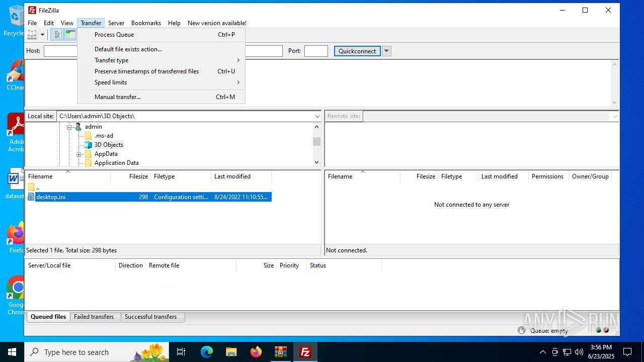644x362 pixels.
Task: Click the red activity indicator light
Action: point(606,330)
